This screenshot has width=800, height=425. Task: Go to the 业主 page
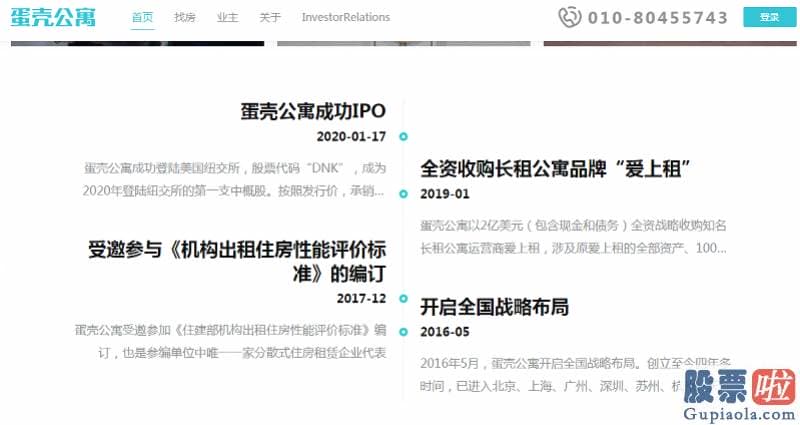[228, 17]
